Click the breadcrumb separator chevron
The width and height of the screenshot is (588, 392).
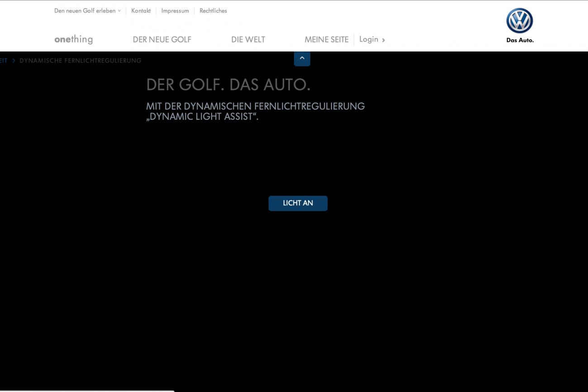pyautogui.click(x=14, y=61)
